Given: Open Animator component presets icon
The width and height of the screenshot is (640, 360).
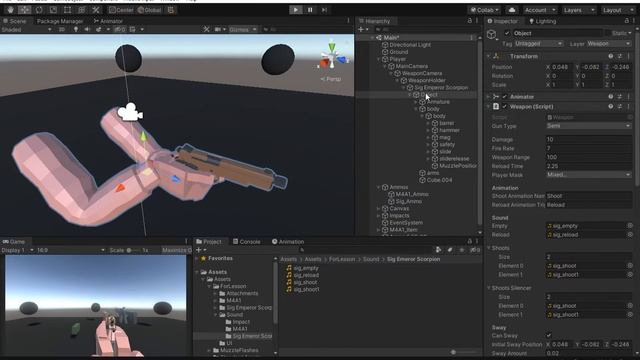Looking at the screenshot, I should 620,96.
